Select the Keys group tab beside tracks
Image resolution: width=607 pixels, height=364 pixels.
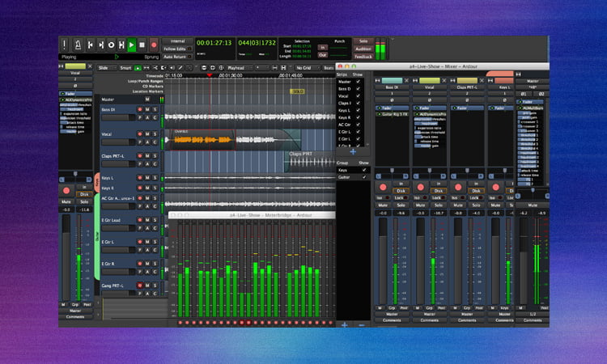(x=97, y=184)
